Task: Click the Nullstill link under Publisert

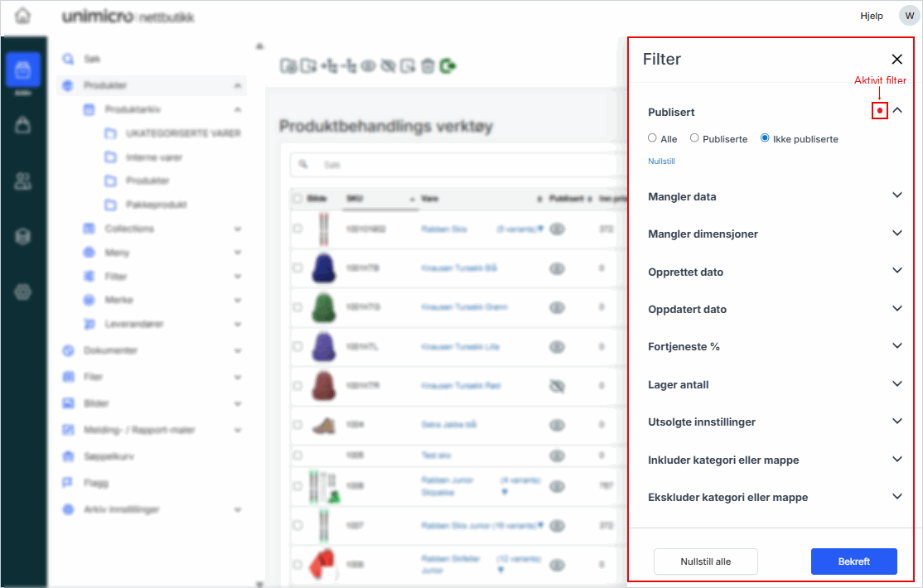Action: pos(661,161)
